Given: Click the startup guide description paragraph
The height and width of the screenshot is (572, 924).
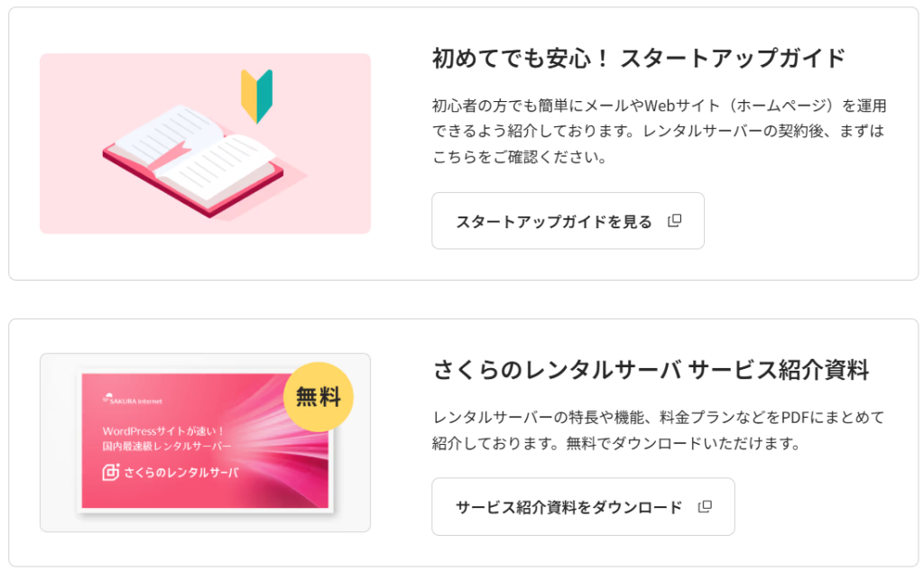Looking at the screenshot, I should point(659,131).
